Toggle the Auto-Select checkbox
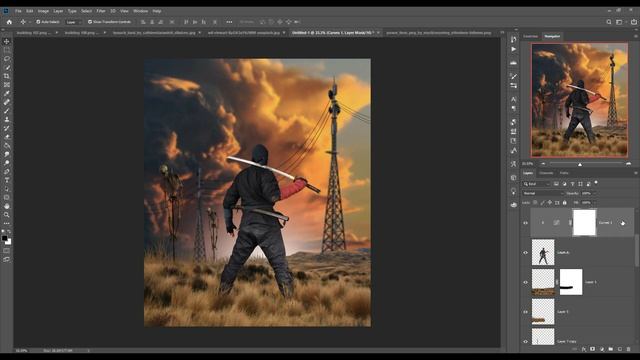 coord(38,22)
